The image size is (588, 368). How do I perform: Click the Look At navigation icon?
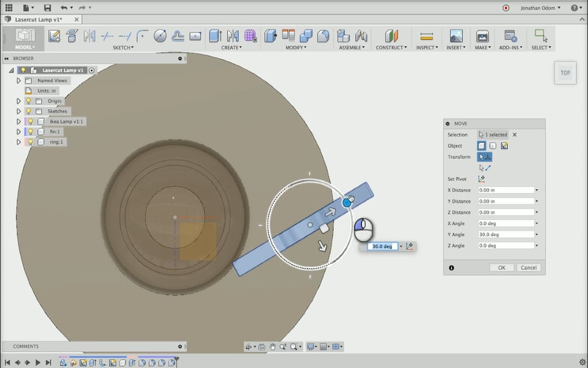262,347
